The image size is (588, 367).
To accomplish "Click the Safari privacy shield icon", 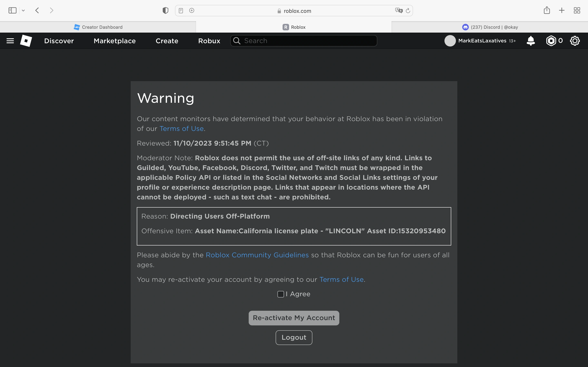I will [165, 10].
